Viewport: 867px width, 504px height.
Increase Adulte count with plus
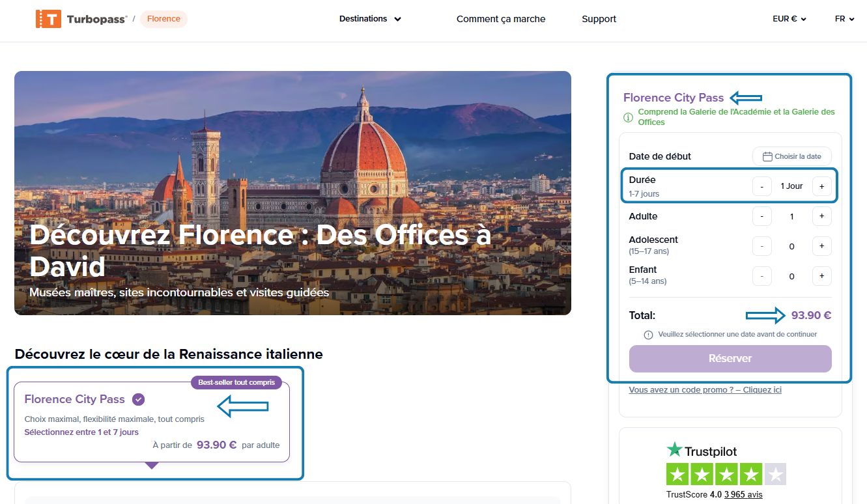[x=822, y=216]
